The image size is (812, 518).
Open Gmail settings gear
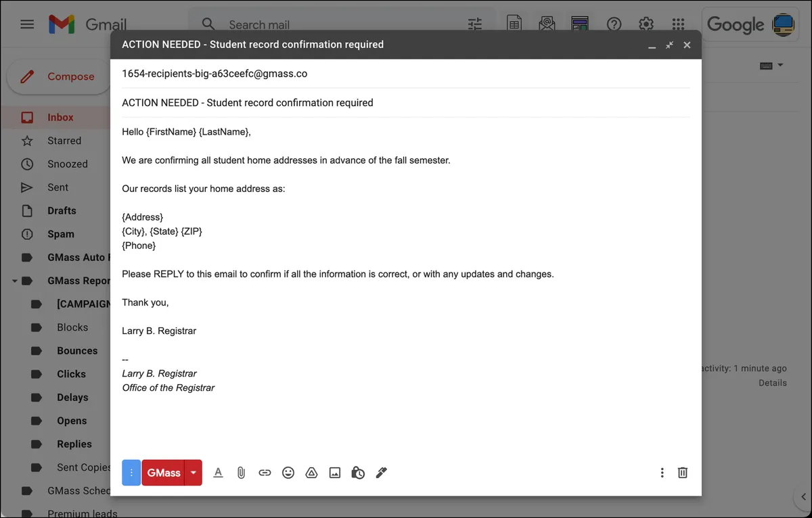click(x=646, y=24)
